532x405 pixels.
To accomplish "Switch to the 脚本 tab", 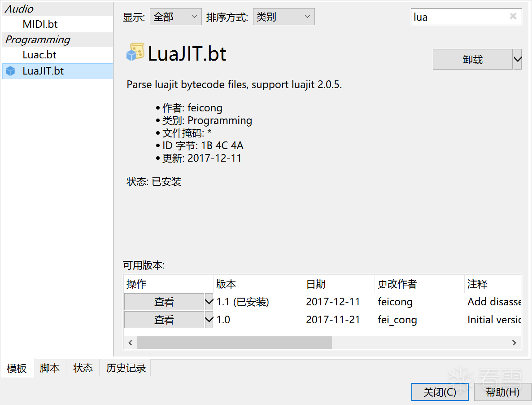I will pyautogui.click(x=50, y=368).
